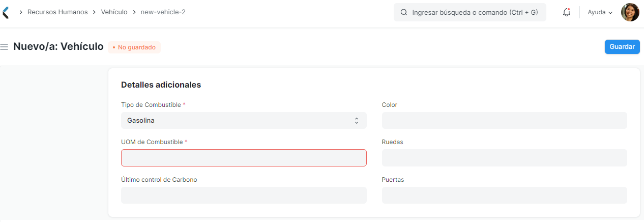This screenshot has height=222, width=644.
Task: Open the app logo home icon
Action: pos(5,12)
